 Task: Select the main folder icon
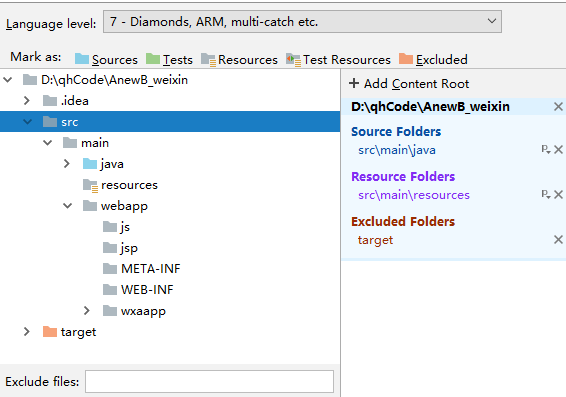70,143
